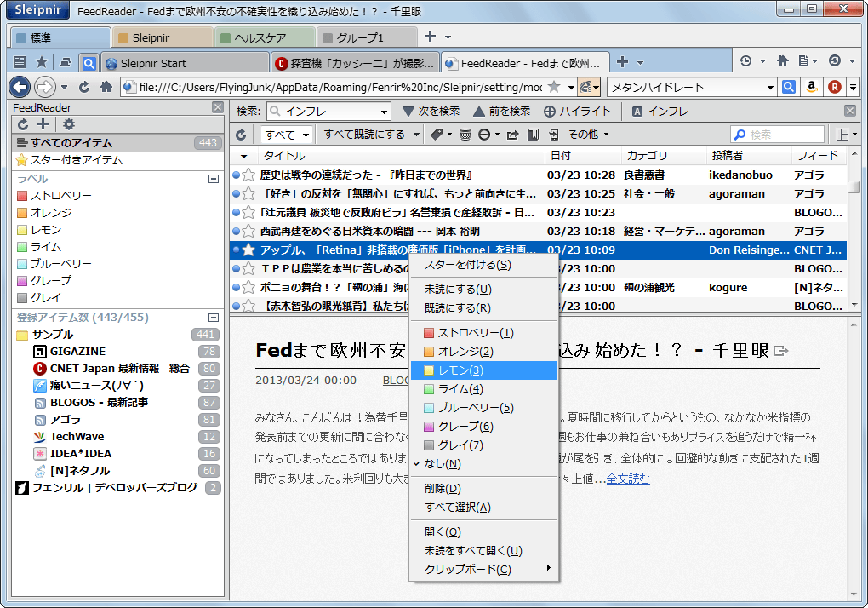Click the feed search input field
Image resolution: width=868 pixels, height=608 pixels.
[x=778, y=135]
